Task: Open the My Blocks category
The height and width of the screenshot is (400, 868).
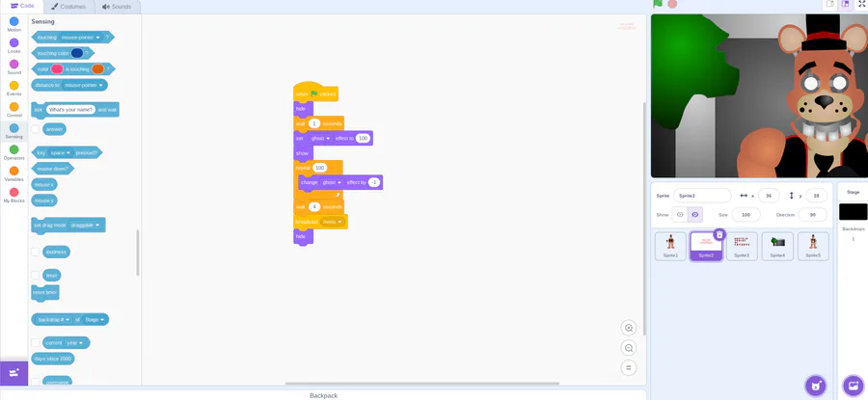Action: (14, 196)
